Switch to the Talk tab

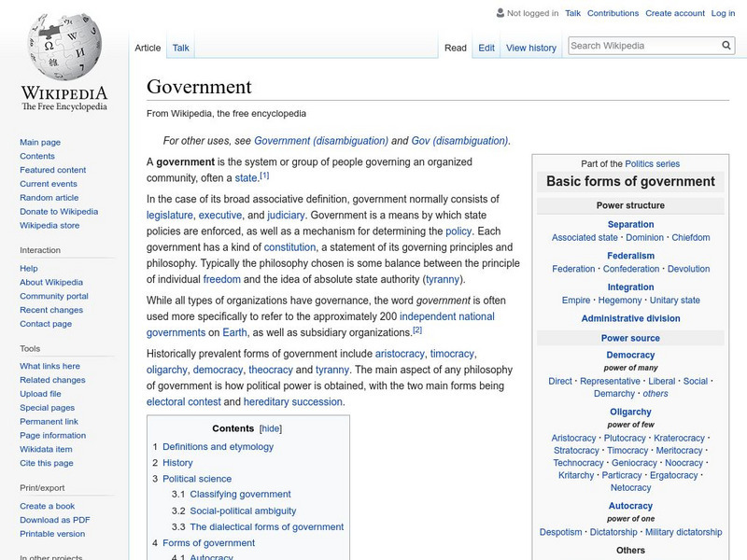[180, 48]
